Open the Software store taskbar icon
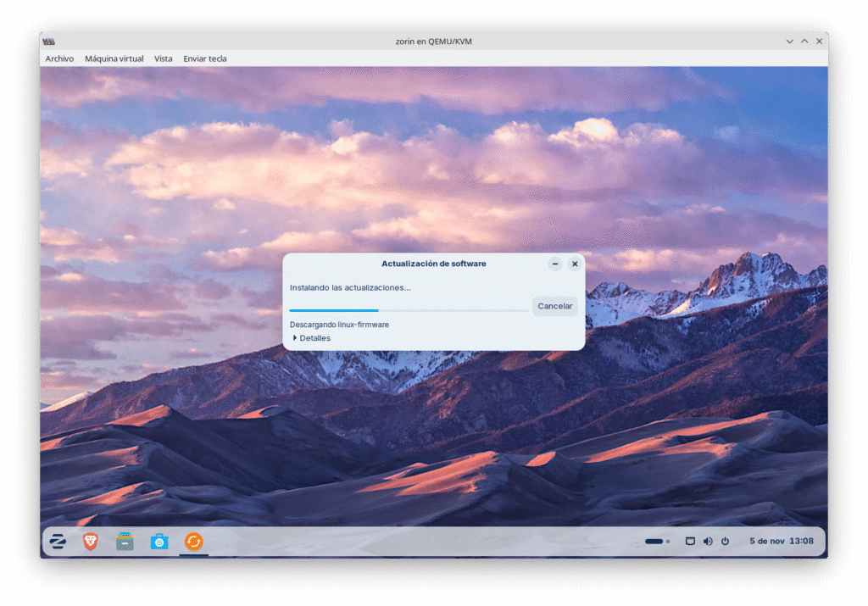 click(x=159, y=542)
